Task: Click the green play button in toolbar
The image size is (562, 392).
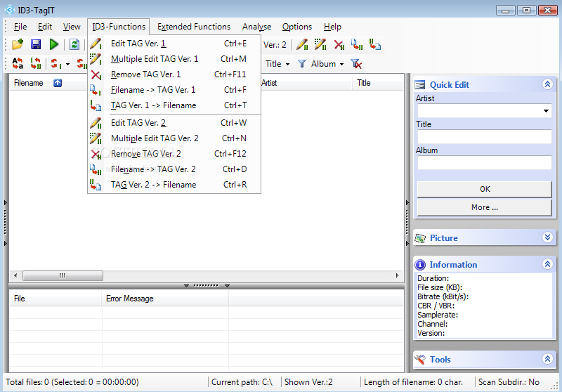Action: click(x=54, y=44)
